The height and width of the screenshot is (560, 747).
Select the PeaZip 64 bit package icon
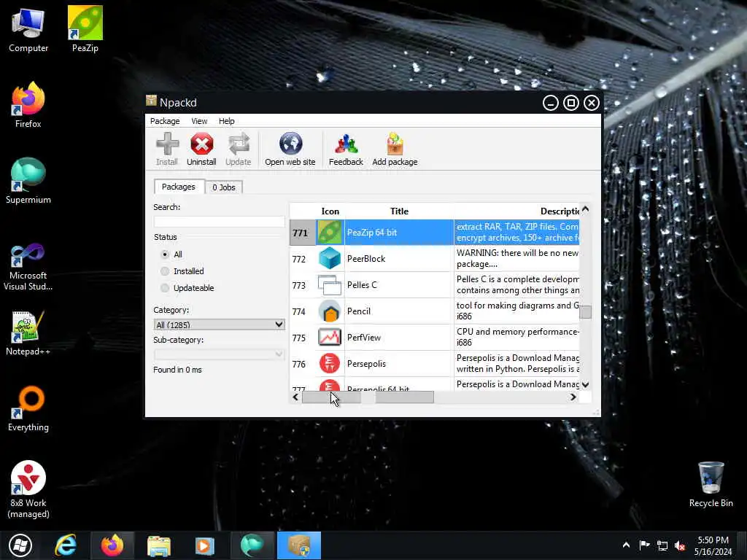pyautogui.click(x=330, y=233)
